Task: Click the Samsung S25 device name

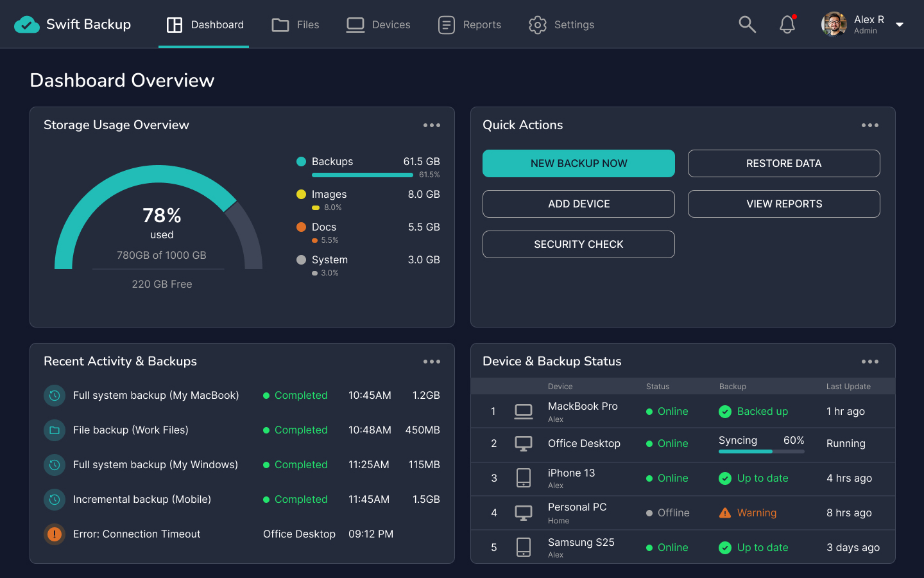Action: 581,543
